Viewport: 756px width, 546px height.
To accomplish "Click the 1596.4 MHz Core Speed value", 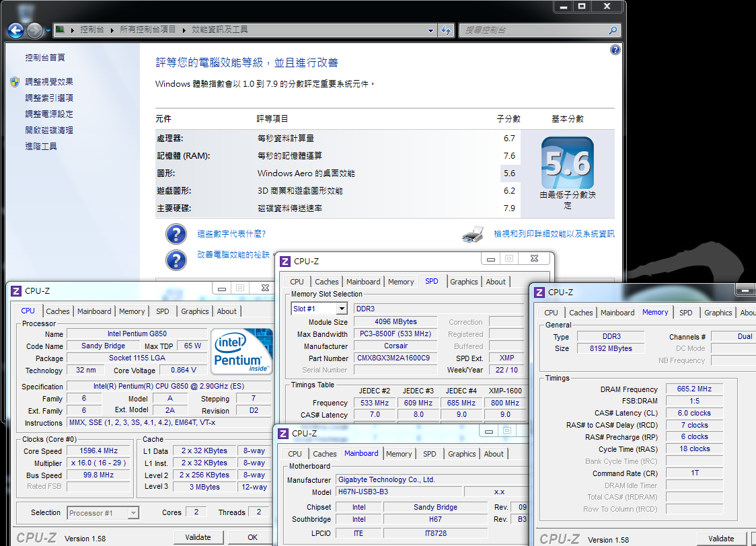I will (99, 451).
